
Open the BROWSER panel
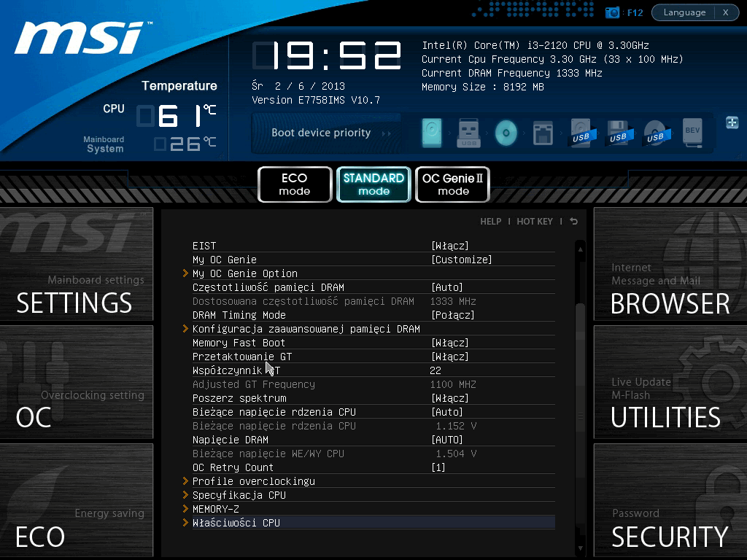click(x=670, y=264)
